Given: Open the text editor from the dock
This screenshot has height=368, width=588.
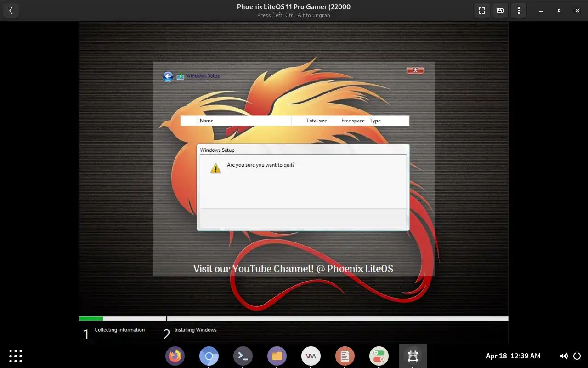Looking at the screenshot, I should coord(345,356).
